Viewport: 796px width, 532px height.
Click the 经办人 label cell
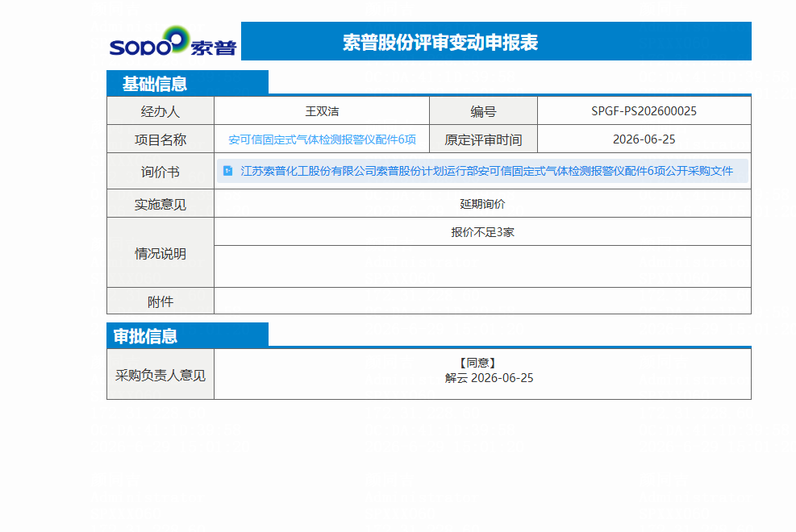(160, 111)
